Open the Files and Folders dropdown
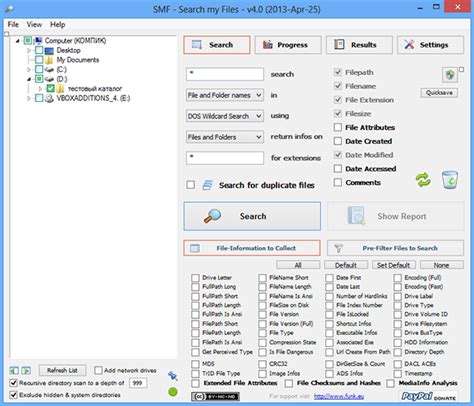The width and height of the screenshot is (474, 406). point(225,137)
